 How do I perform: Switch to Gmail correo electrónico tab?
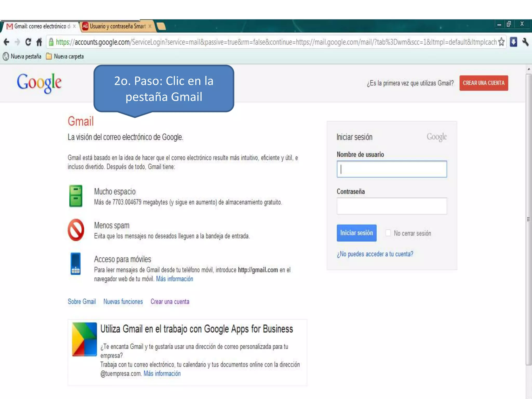[x=40, y=26]
